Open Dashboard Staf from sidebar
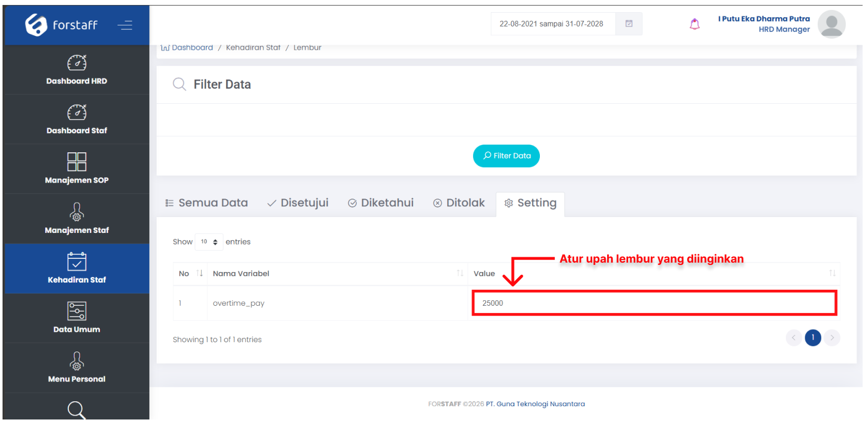The image size is (868, 425). tap(77, 120)
